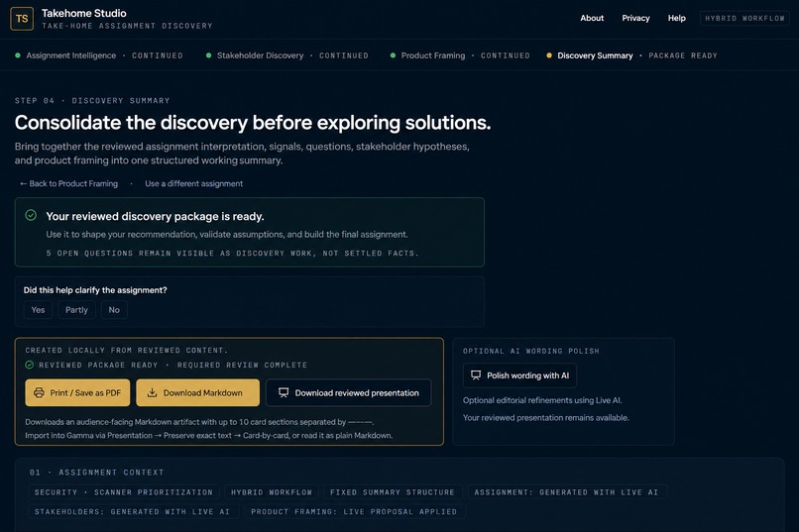Click Product Framing: Live Proposal Applied tag

354,511
